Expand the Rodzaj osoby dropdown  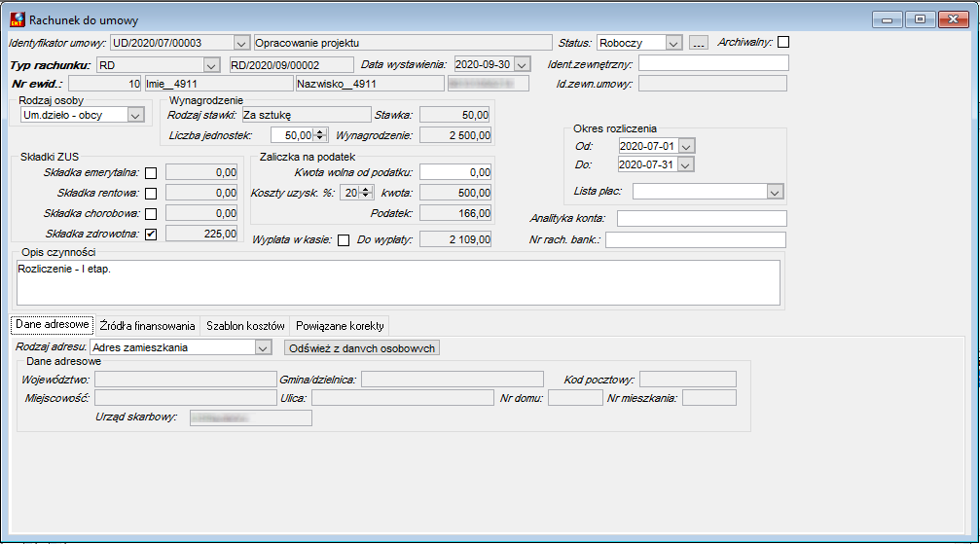tap(135, 115)
